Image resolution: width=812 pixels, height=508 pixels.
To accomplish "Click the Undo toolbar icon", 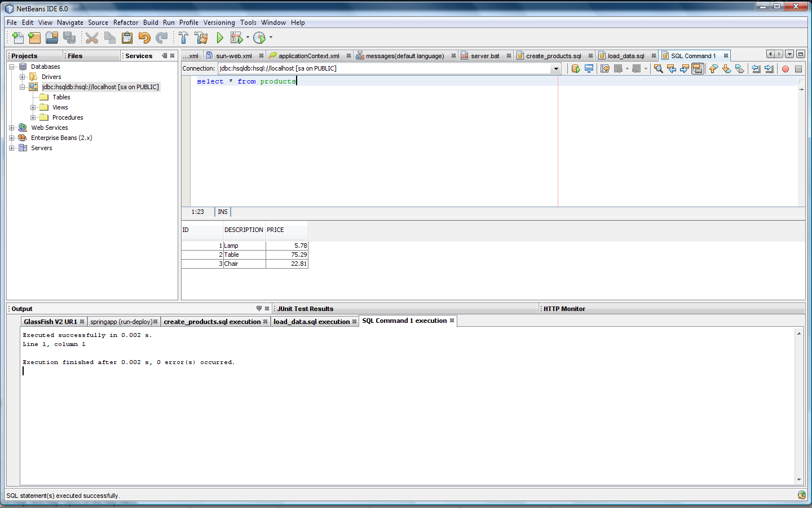I will [144, 38].
